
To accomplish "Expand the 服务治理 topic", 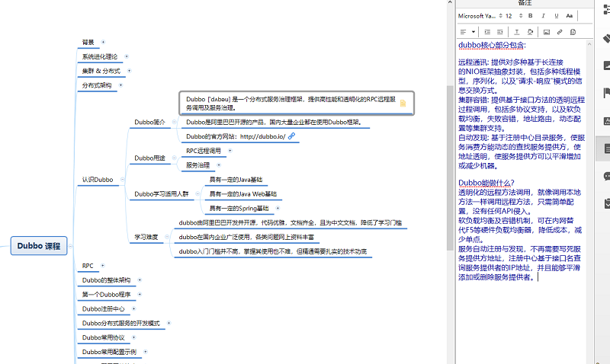I will [x=219, y=165].
